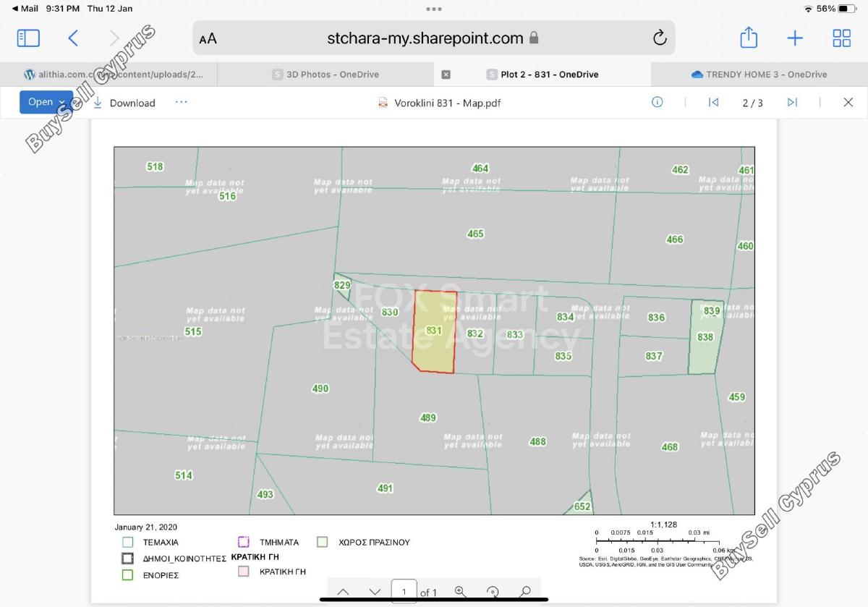
Task: Close the OneDrive file preview
Action: [x=848, y=102]
